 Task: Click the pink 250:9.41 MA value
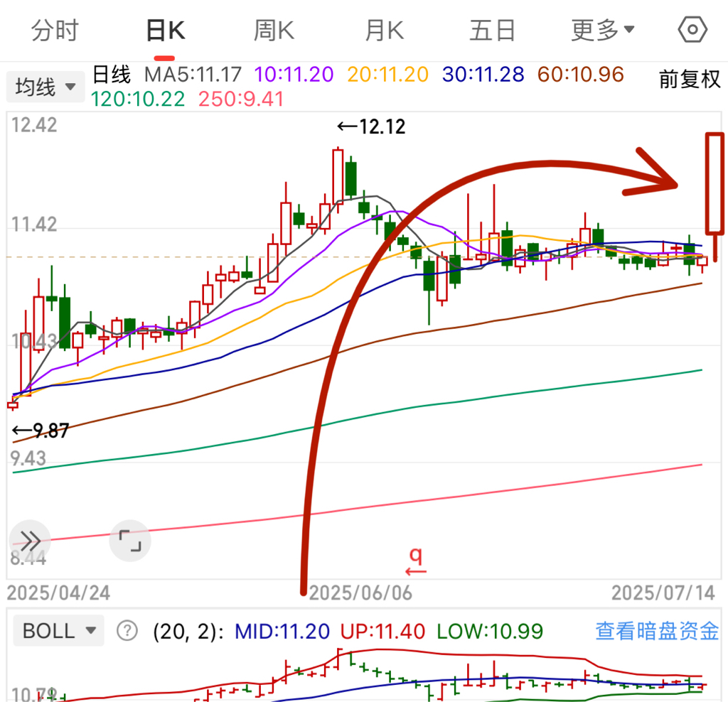pos(241,99)
